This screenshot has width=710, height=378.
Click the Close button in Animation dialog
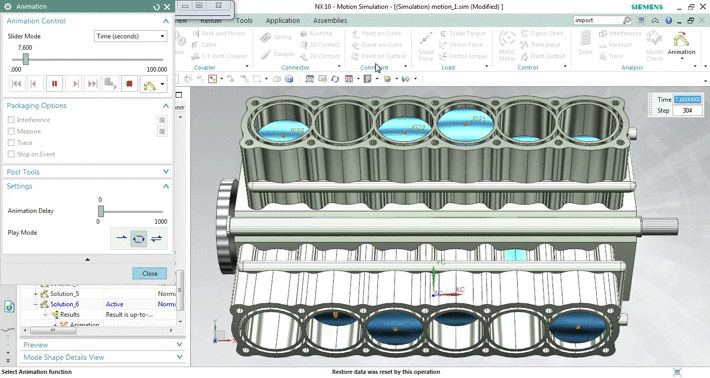[149, 273]
